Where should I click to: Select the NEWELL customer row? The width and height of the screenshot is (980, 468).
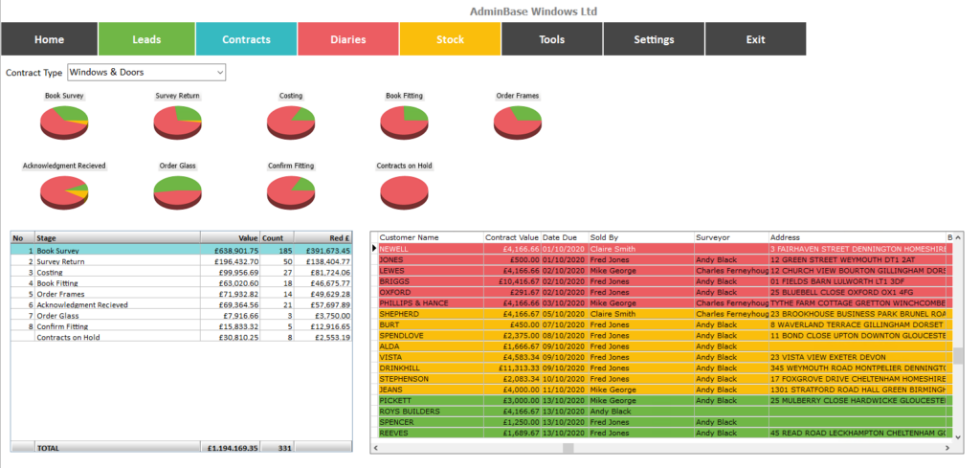click(662, 249)
